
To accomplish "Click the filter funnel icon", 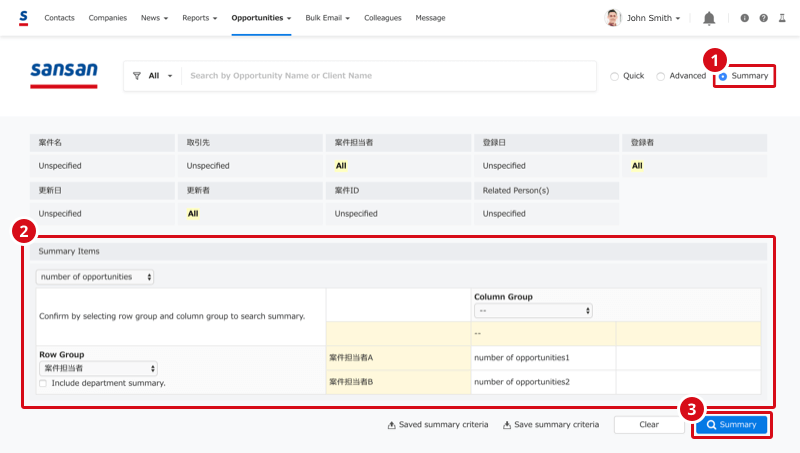I will pos(137,76).
